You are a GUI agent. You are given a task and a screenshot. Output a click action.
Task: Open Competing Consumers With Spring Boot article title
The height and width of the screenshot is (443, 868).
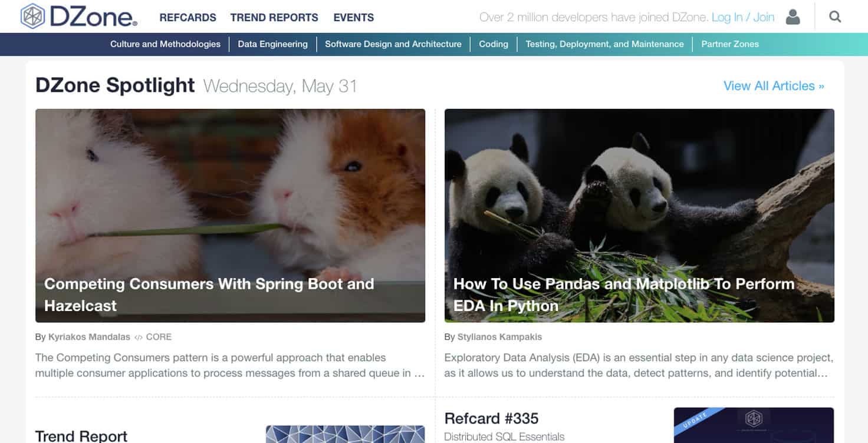(209, 295)
